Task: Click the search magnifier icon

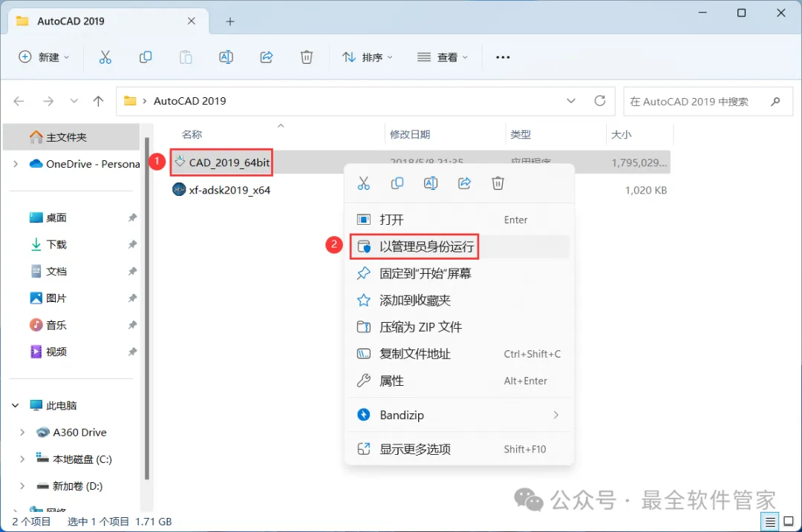Action: tap(775, 101)
